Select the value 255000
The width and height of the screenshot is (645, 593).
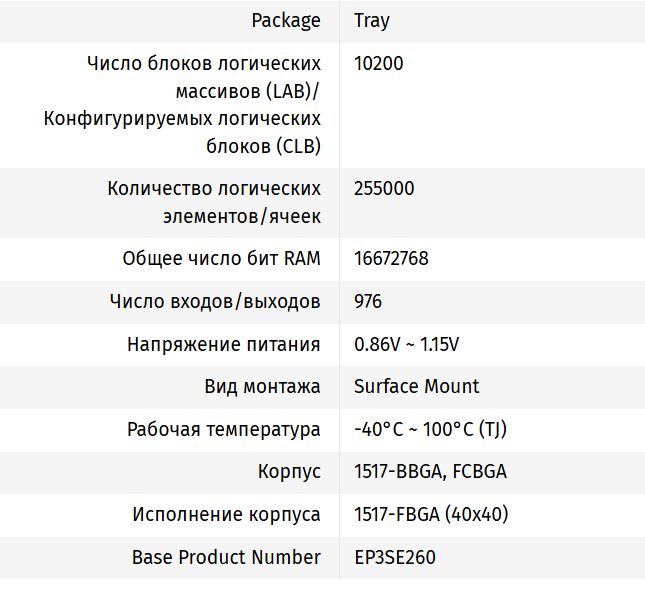[x=384, y=189]
